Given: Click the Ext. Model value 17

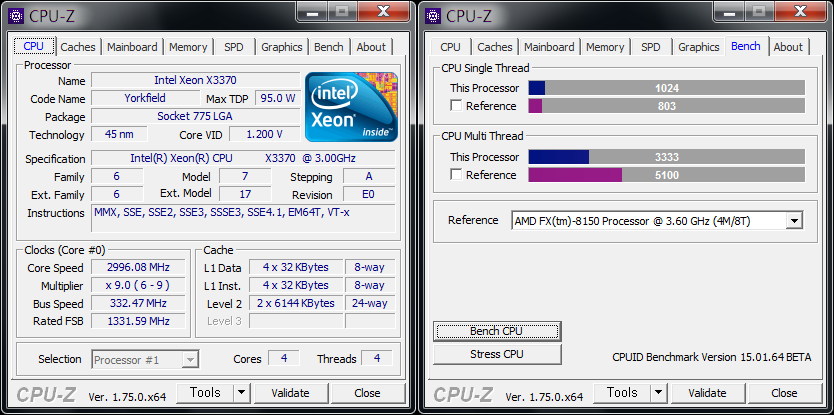Looking at the screenshot, I should (x=245, y=194).
